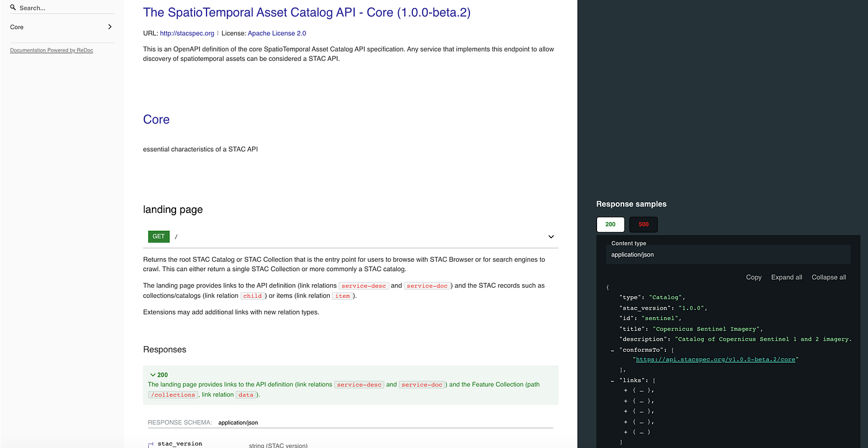Image resolution: width=868 pixels, height=448 pixels.
Task: Click the stac_version schema property
Action: (x=180, y=444)
